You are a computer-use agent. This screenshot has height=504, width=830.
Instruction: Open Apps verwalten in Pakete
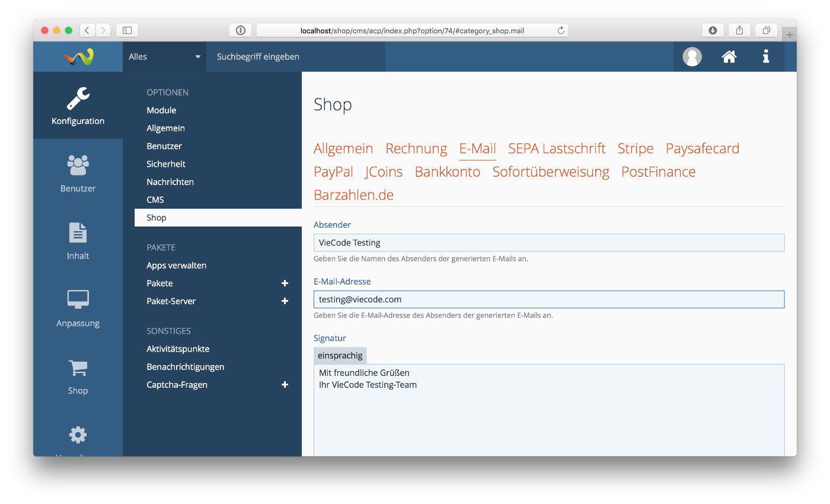176,266
